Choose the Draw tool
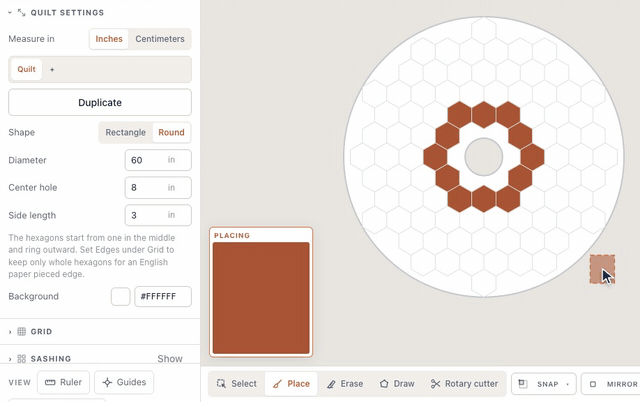Viewport: 640px width, 402px height. pyautogui.click(x=397, y=384)
